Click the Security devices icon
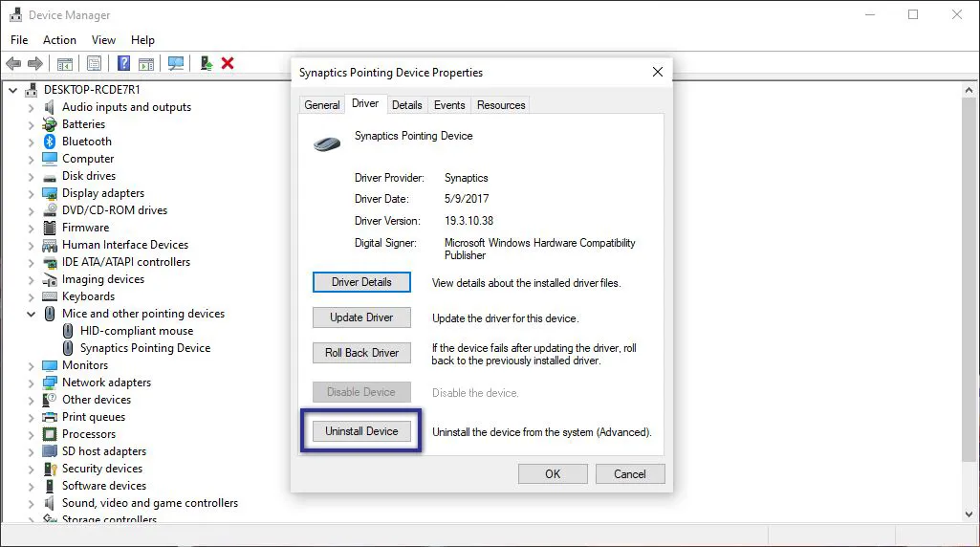 (x=50, y=469)
